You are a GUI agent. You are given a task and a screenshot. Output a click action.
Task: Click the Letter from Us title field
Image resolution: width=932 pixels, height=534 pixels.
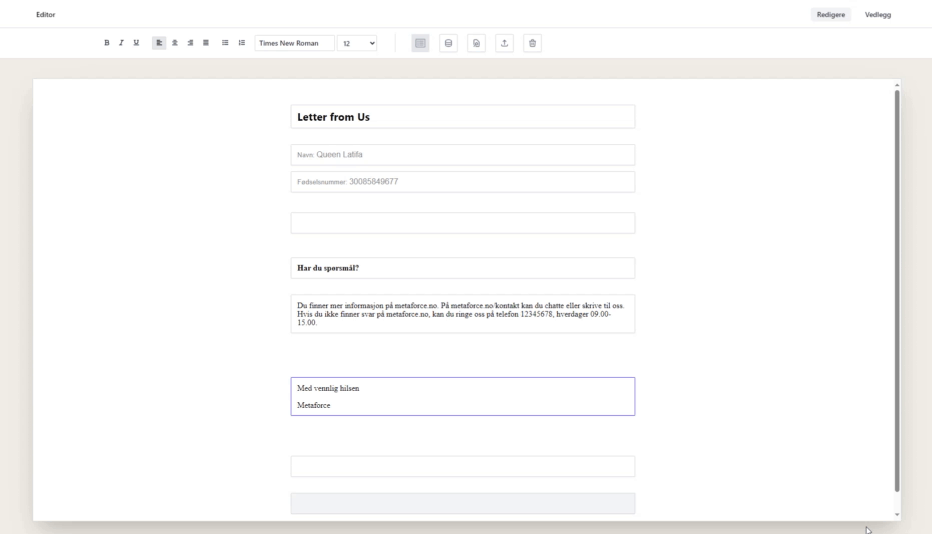[x=462, y=117]
